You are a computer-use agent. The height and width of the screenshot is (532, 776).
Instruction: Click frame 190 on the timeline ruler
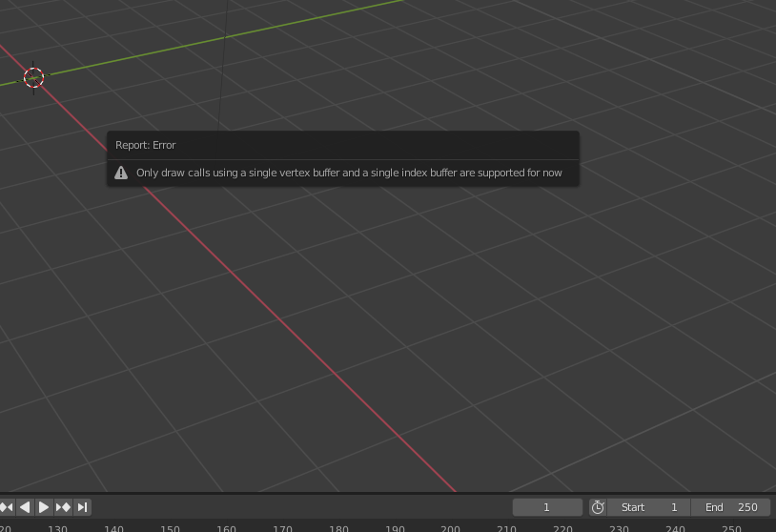pos(395,528)
